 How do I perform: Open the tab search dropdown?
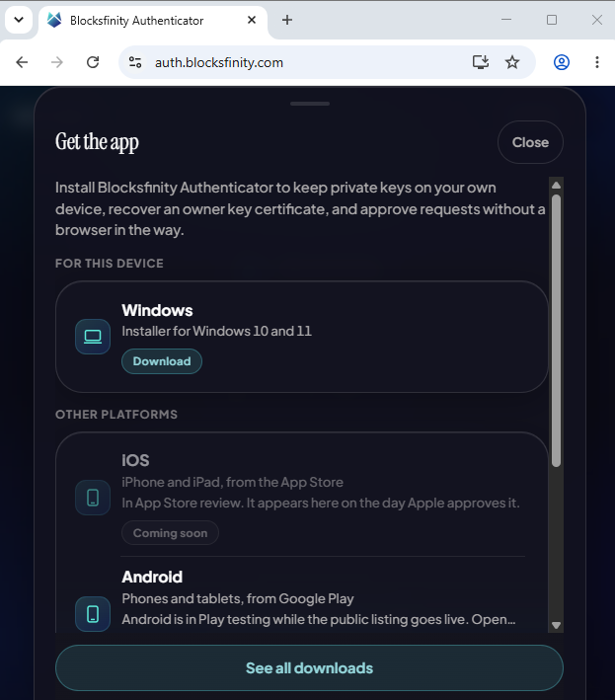click(x=19, y=20)
